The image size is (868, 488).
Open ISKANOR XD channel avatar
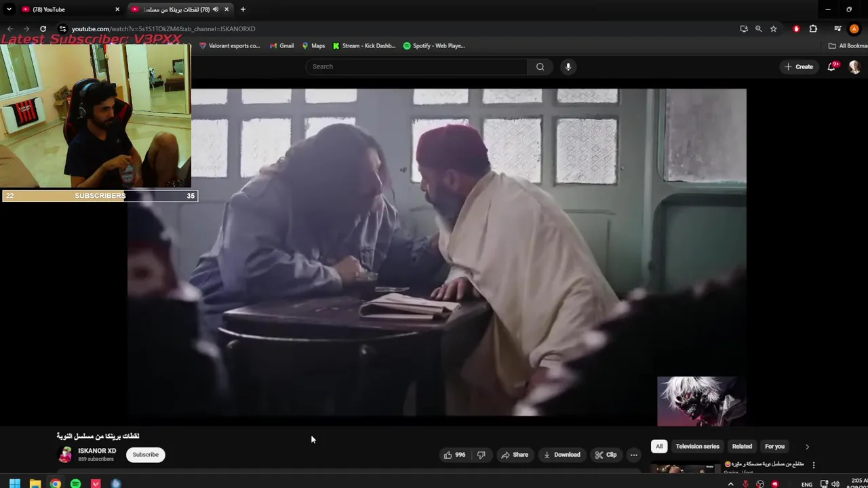click(65, 455)
